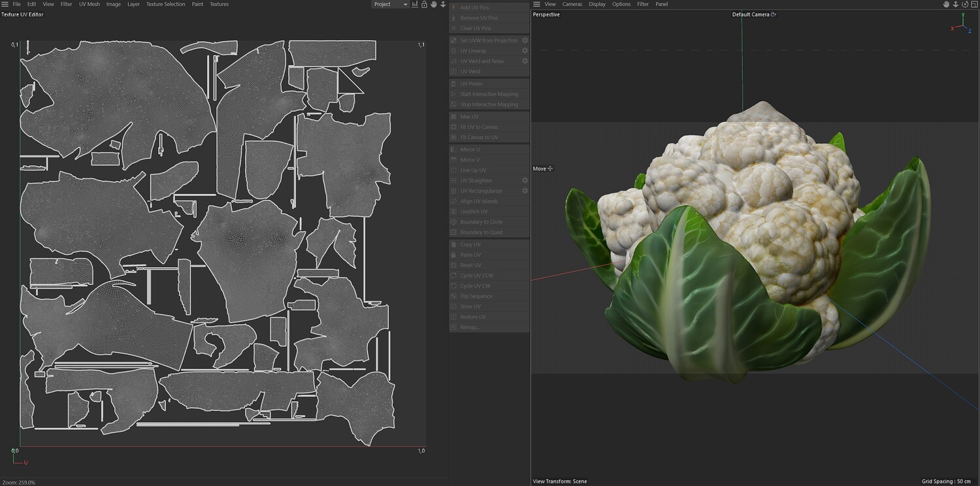Select the viewport orbit camera icon
Image resolution: width=980 pixels, height=486 pixels.
click(964, 4)
